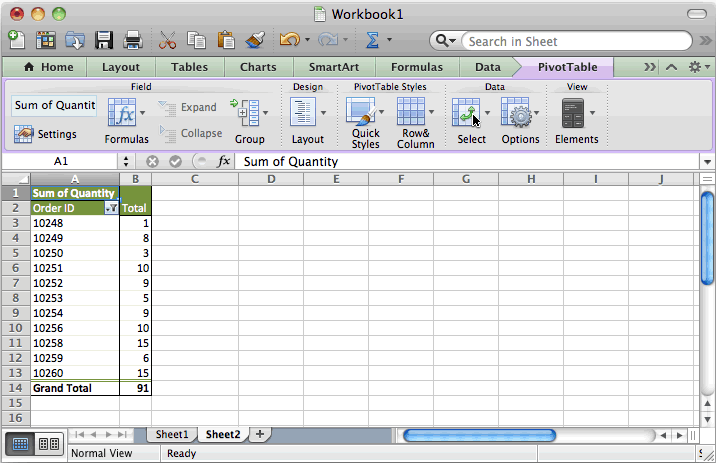Undo the last action
This screenshot has width=716, height=463.
point(290,40)
